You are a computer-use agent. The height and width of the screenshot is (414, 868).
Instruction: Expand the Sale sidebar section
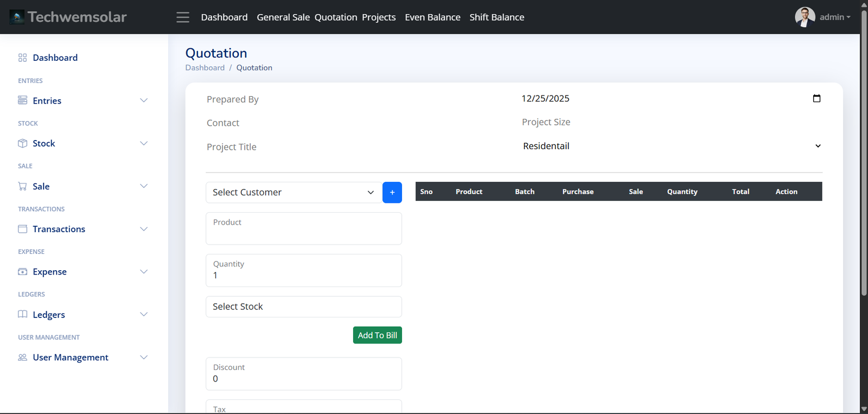point(144,186)
